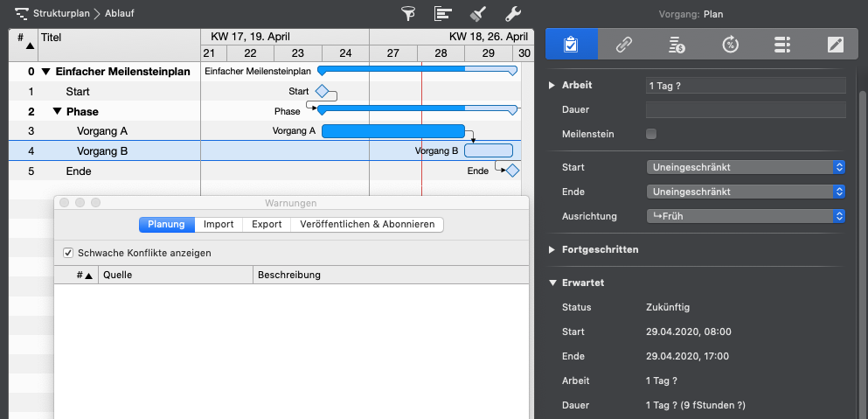
Task: Uncheck Schwache Konflikte anzeigen
Action: [68, 253]
